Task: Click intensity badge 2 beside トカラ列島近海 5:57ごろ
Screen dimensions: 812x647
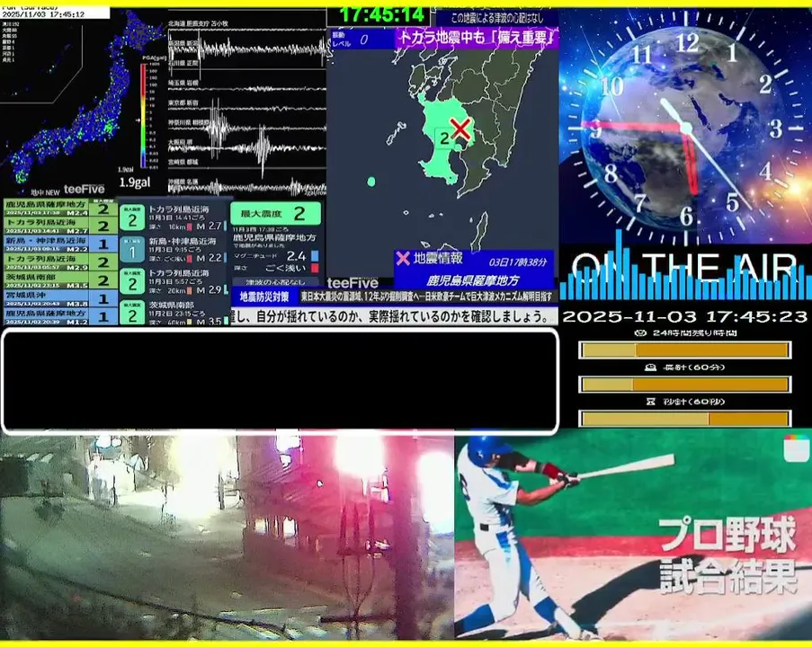Action: point(132,281)
